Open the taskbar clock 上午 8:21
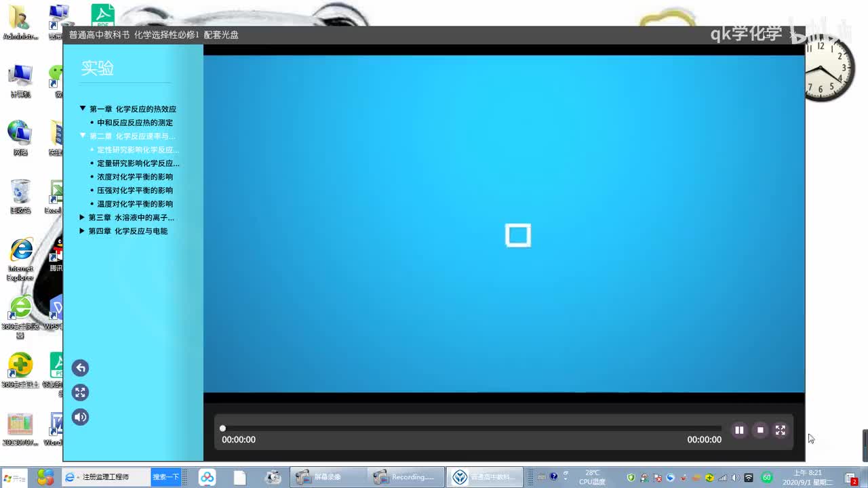The width and height of the screenshot is (868, 488). (808, 477)
